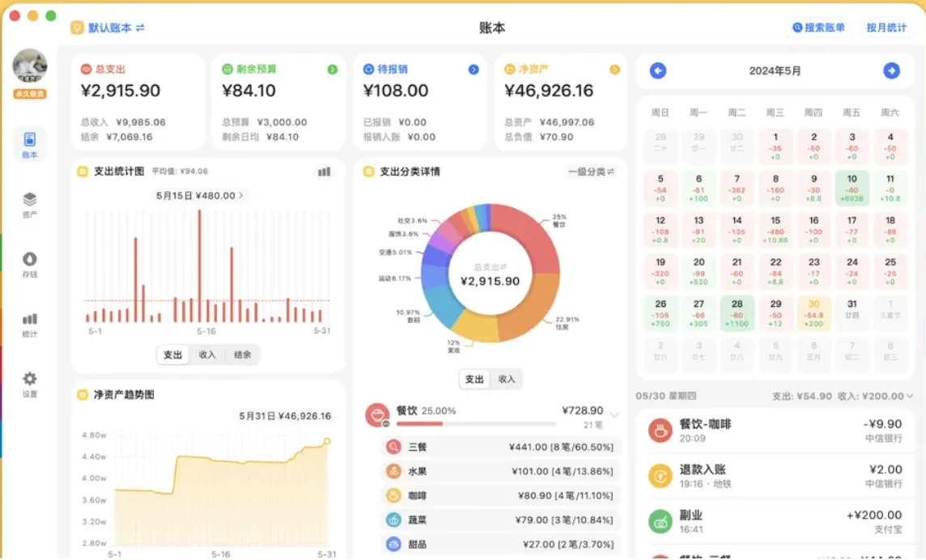Screen dimensions: 926x560
Task: Open the 资产 (assets) sidebar icon
Action: pos(30,204)
